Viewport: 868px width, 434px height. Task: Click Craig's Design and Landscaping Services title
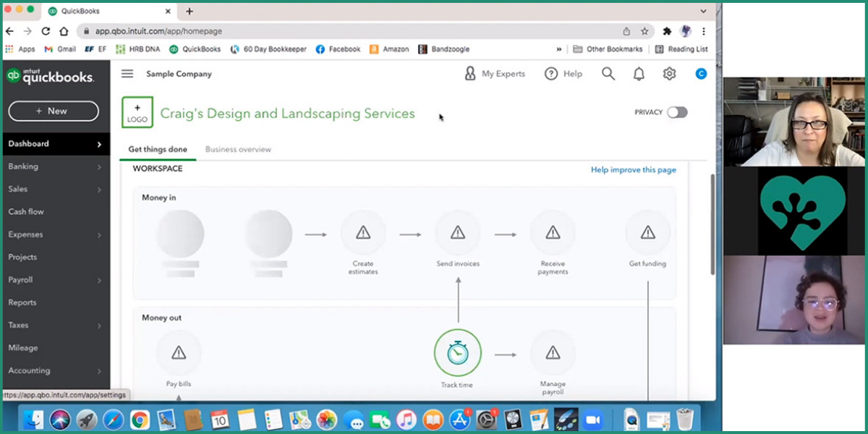pos(288,114)
